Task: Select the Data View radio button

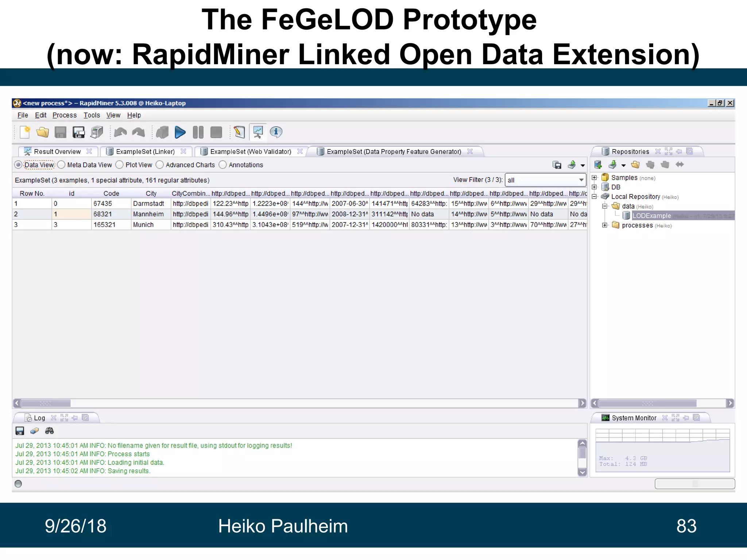Action: (18, 165)
